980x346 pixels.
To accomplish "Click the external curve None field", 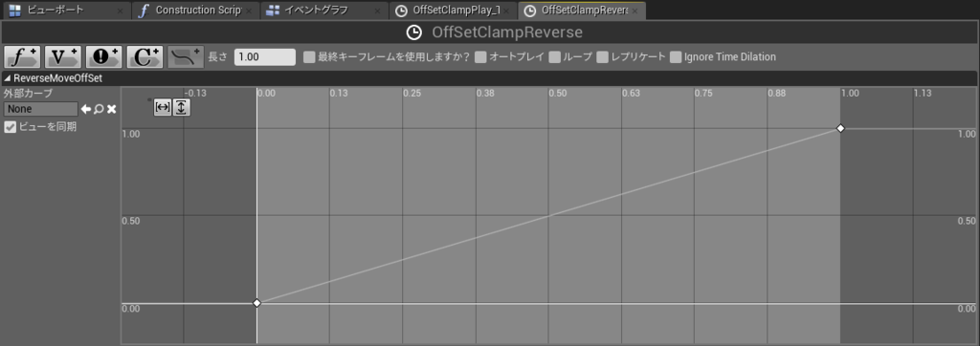I will click(40, 109).
